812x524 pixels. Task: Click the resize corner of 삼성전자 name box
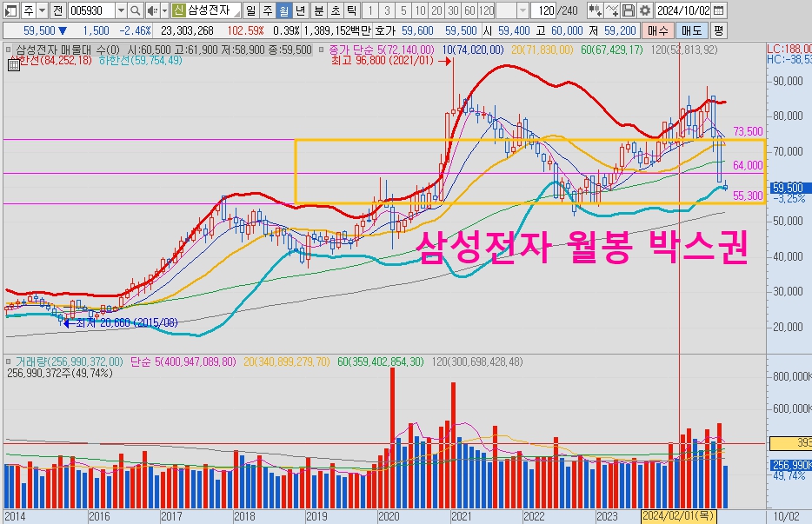[236, 14]
